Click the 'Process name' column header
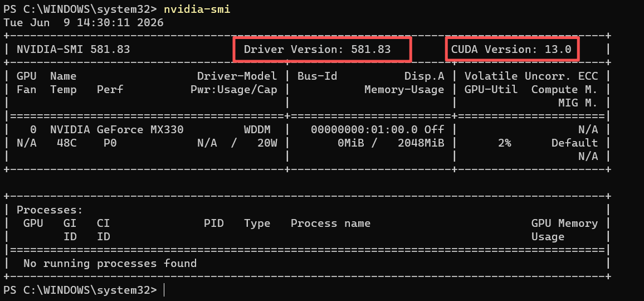The image size is (644, 301). click(330, 224)
